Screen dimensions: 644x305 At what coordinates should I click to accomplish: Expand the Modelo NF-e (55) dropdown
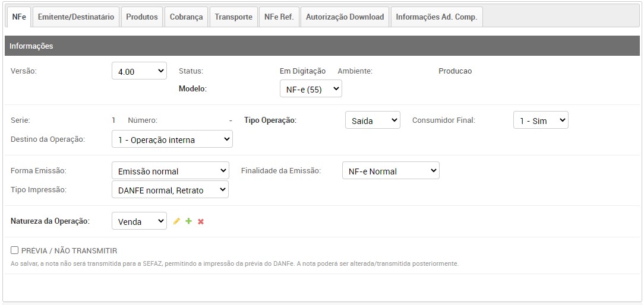[311, 88]
